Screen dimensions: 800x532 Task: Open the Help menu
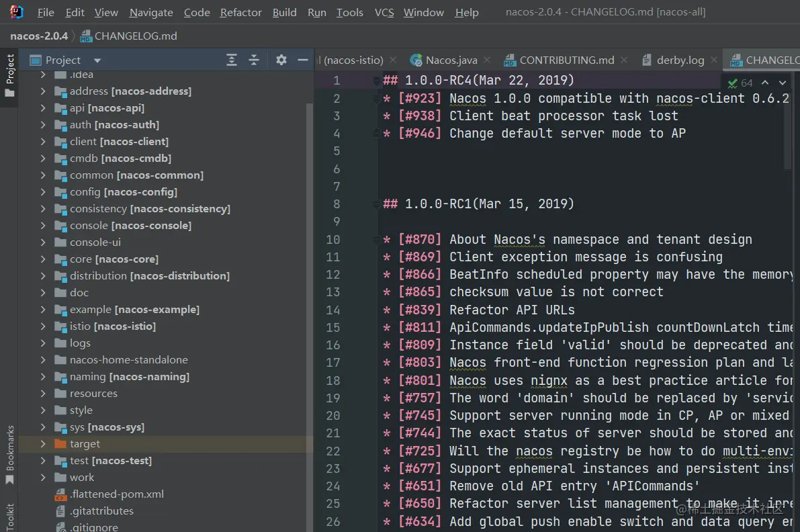(x=466, y=12)
